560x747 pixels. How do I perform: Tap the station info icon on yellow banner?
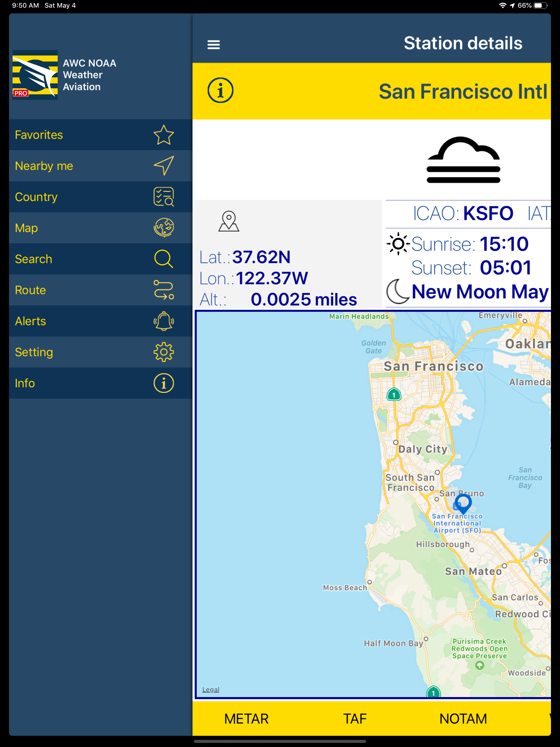point(220,91)
